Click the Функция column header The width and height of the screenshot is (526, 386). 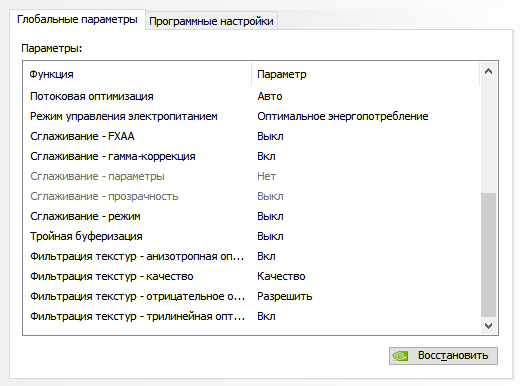pyautogui.click(x=137, y=74)
